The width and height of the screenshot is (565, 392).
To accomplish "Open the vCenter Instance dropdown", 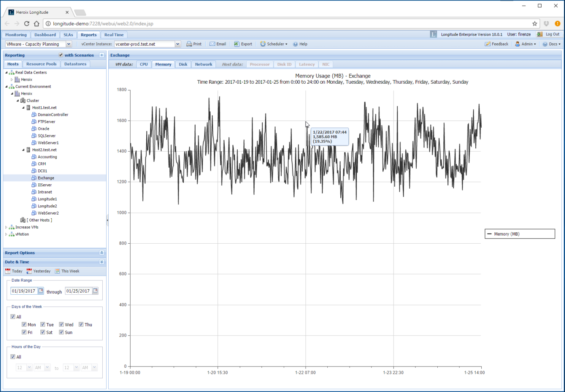I will (177, 44).
